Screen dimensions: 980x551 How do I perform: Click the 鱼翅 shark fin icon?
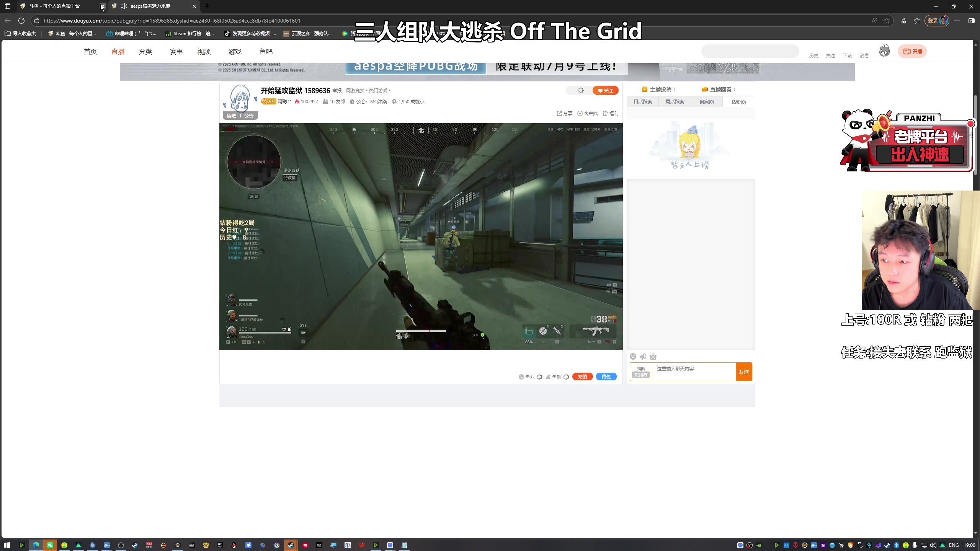click(548, 377)
